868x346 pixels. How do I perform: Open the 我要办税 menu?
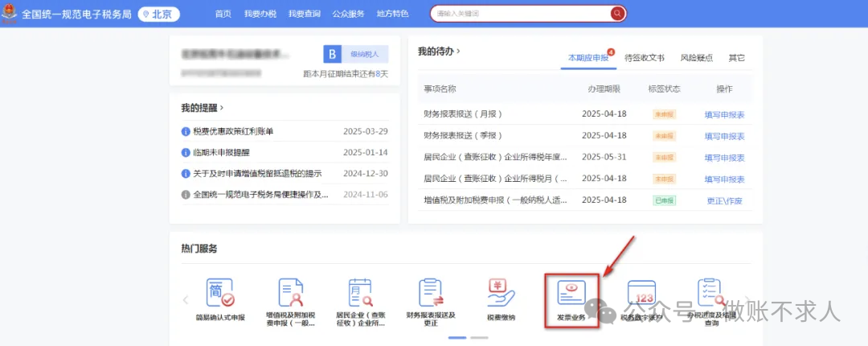pos(260,14)
